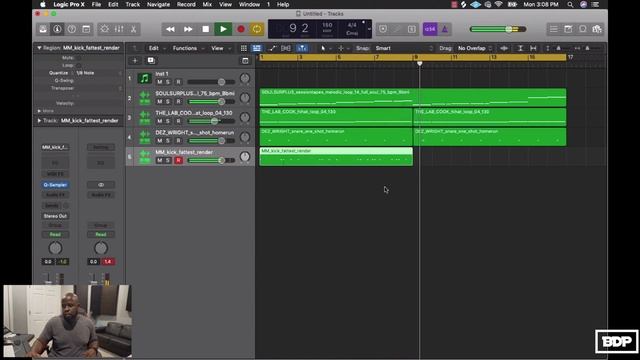Screen dimensions: 640x360
Task: Open Smart Controls dial icon
Action: [104, 29]
